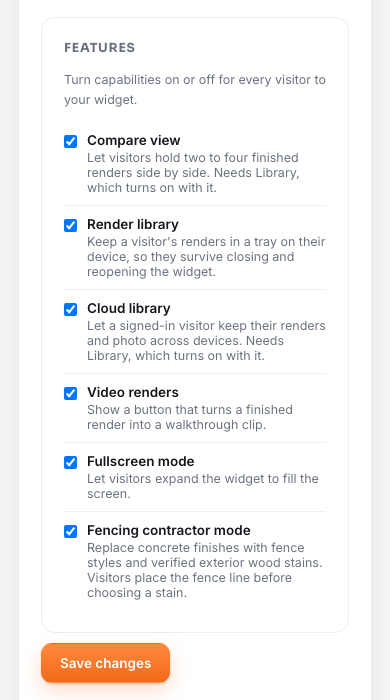Image resolution: width=390 pixels, height=700 pixels.
Task: Click the 'Cloud library' title text
Action: click(129, 308)
